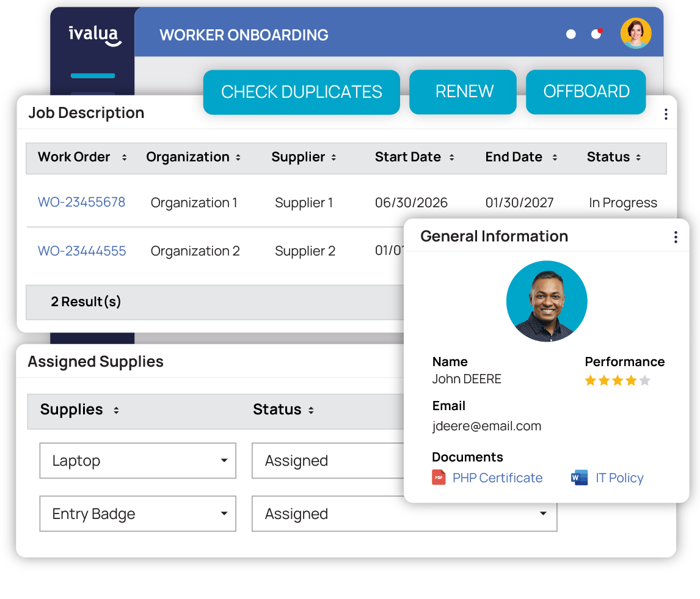Screen dimensions: 700x599
Task: Open Job Description three-dot menu
Action: click(x=666, y=114)
